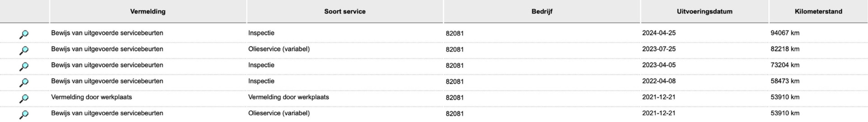This screenshot has width=868, height=122.
Task: Click the 73204 km mileage cell
Action: [x=785, y=65]
